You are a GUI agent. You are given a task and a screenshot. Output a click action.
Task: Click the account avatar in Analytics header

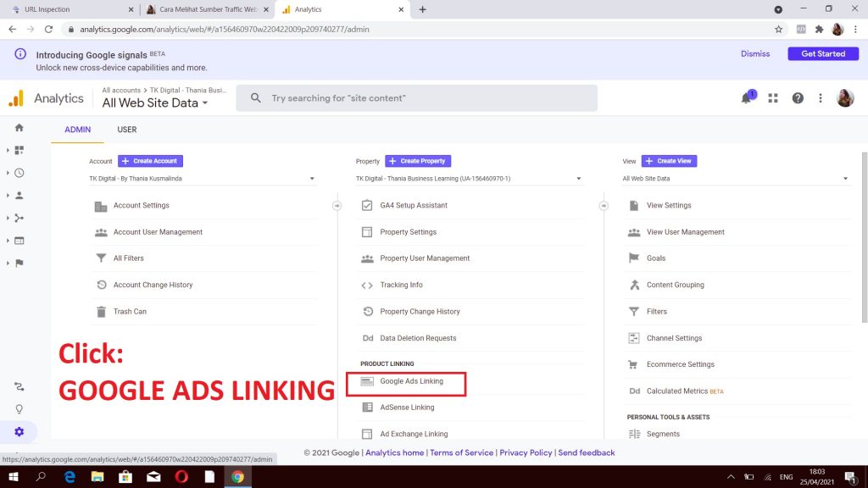(845, 98)
